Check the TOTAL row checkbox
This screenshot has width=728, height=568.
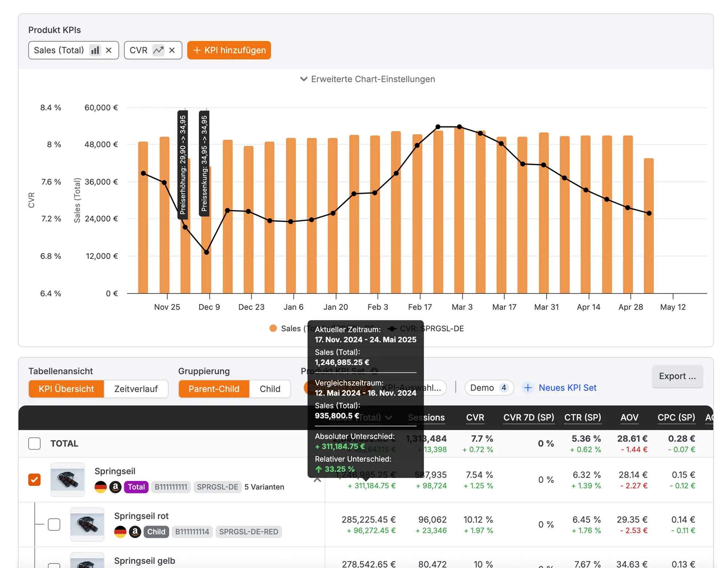(35, 444)
